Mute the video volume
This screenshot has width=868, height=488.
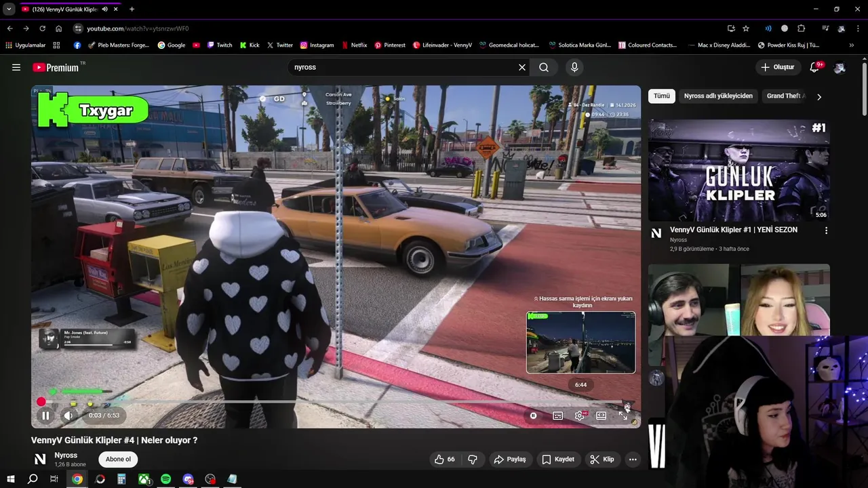pyautogui.click(x=68, y=415)
